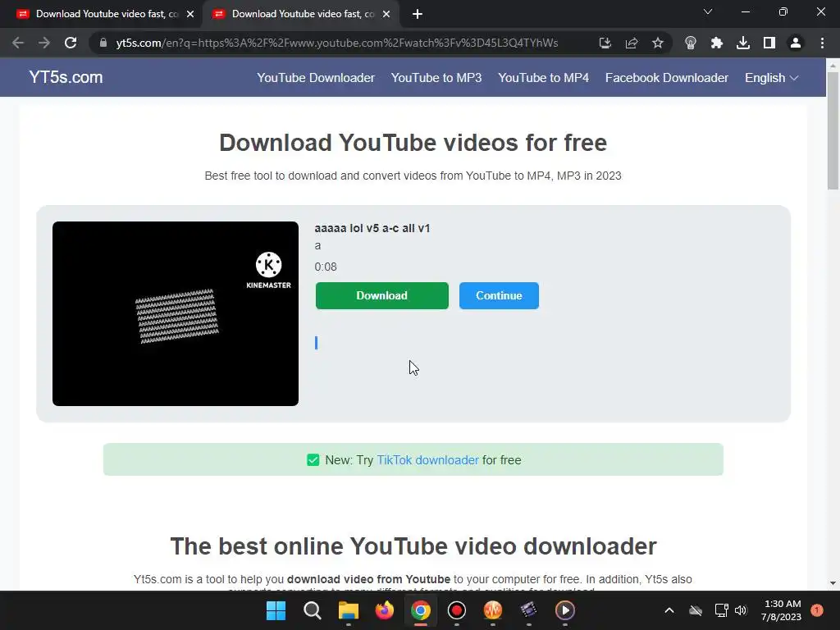
Task: Click the Kinemaster logo in thumbnail
Action: click(x=268, y=271)
